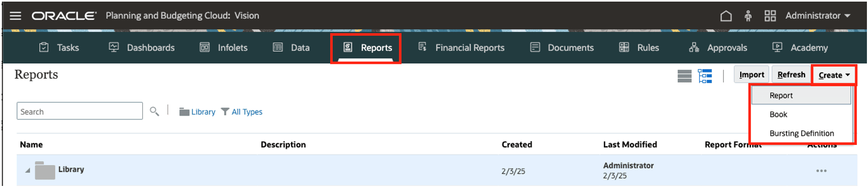868x195 pixels.
Task: Choose Bursting Definition from Create menu
Action: (x=801, y=133)
